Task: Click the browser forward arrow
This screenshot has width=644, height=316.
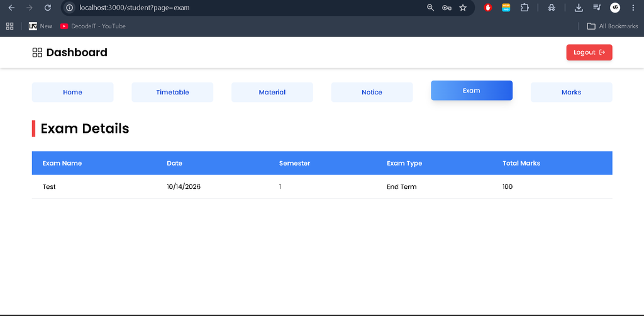Action: (29, 8)
